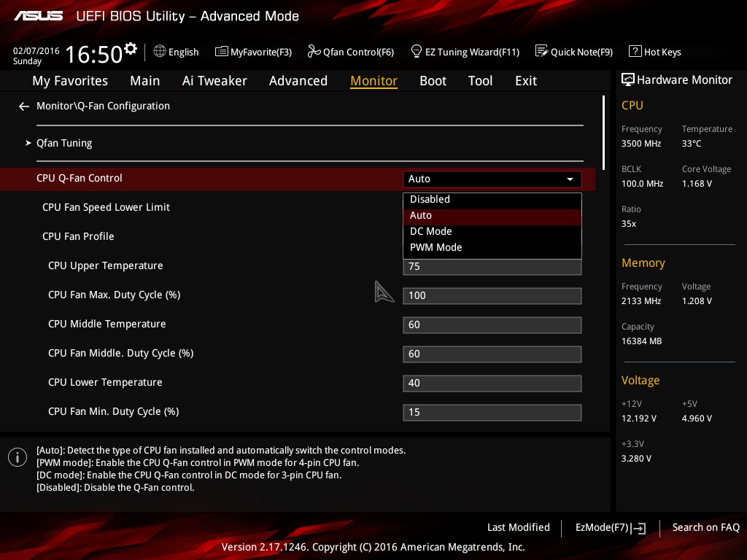Click the info icon in help panel
747x560 pixels.
(18, 457)
